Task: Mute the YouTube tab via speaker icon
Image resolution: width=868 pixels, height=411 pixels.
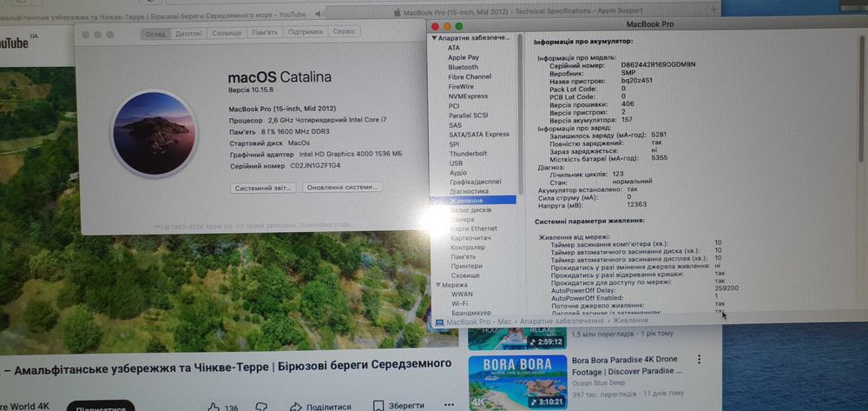Action: coord(320,13)
